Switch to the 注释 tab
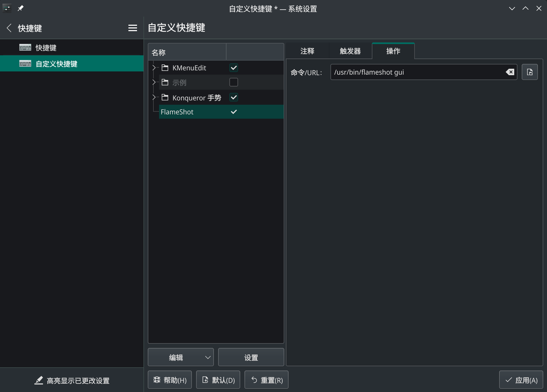Image resolution: width=547 pixels, height=392 pixels. coord(307,51)
